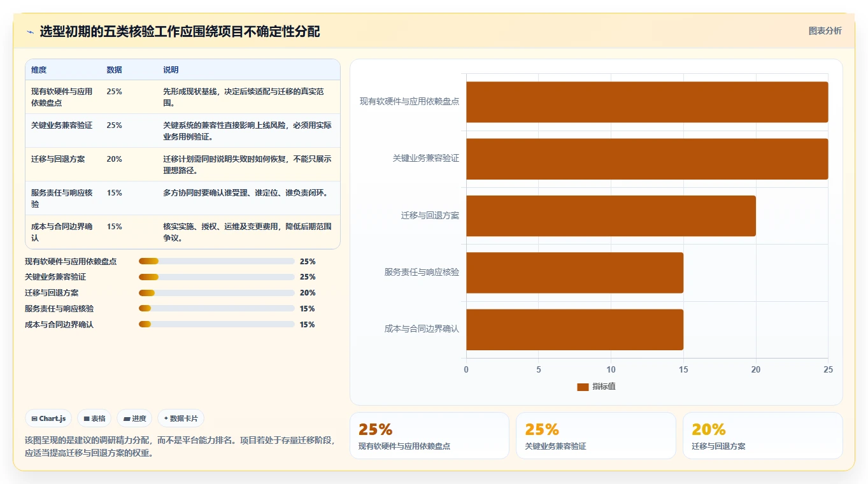The image size is (868, 484).
Task: Click the chart bar for 迁移与回退方案
Action: tap(611, 216)
